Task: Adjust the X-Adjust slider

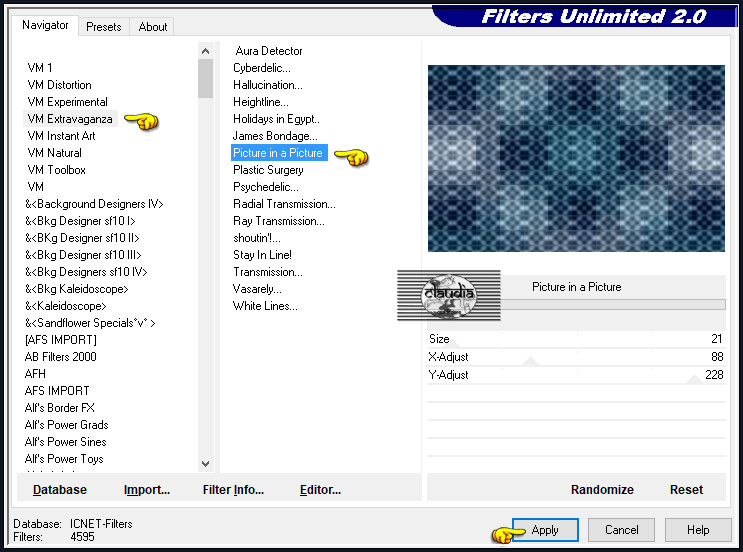Action: pos(576,357)
